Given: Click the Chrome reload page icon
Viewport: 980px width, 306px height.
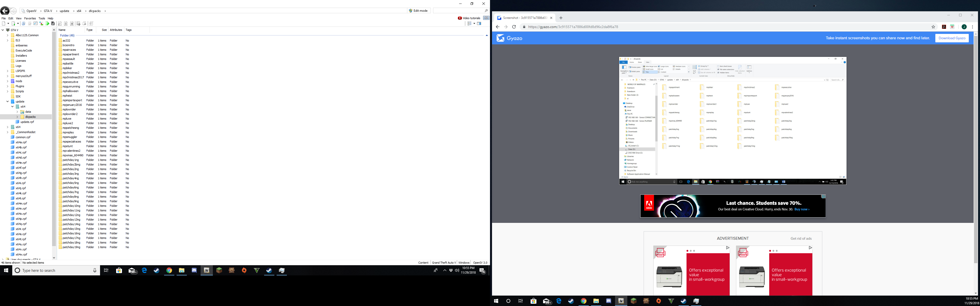Looking at the screenshot, I should (x=514, y=27).
